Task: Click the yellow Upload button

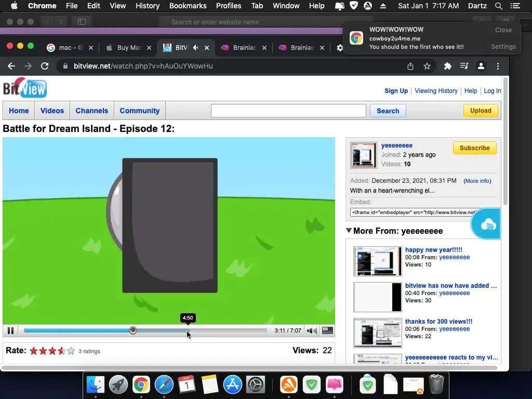Action: 481,111
